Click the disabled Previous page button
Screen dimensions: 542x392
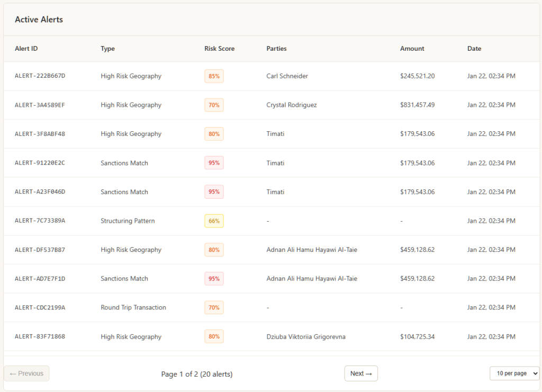click(26, 373)
